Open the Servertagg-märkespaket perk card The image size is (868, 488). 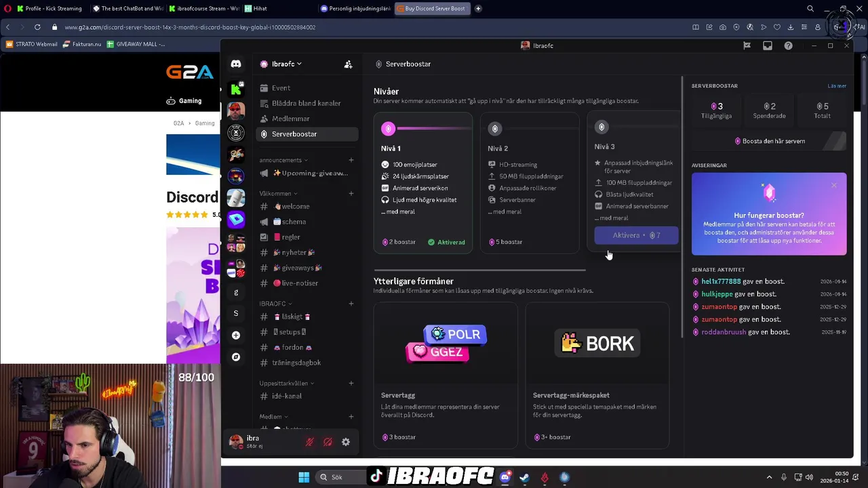(597, 376)
